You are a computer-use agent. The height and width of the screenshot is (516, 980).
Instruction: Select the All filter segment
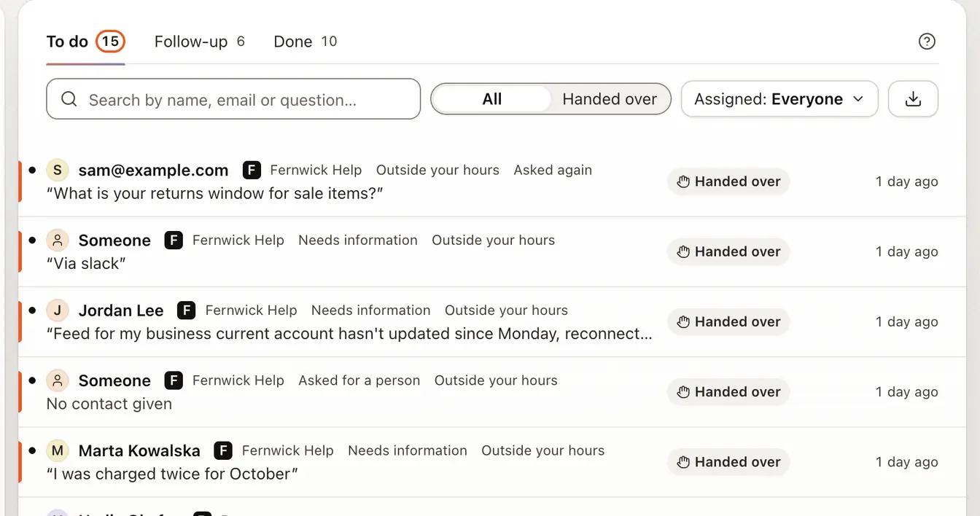pyautogui.click(x=492, y=99)
